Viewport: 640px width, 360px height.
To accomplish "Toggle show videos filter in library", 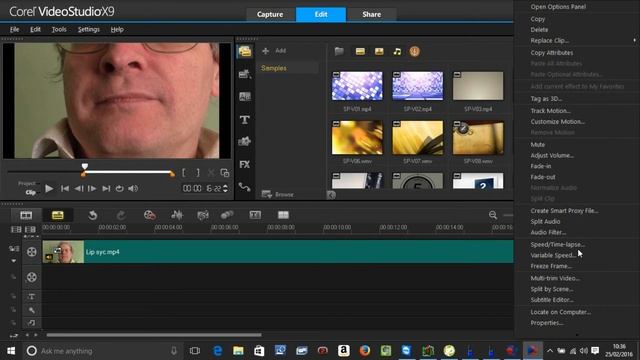I will (360, 51).
